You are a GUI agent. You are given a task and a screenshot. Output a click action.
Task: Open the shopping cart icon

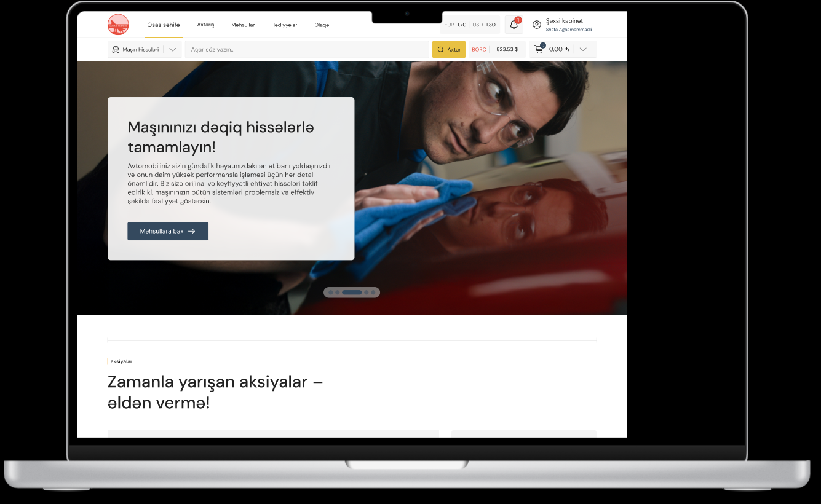[x=539, y=49]
